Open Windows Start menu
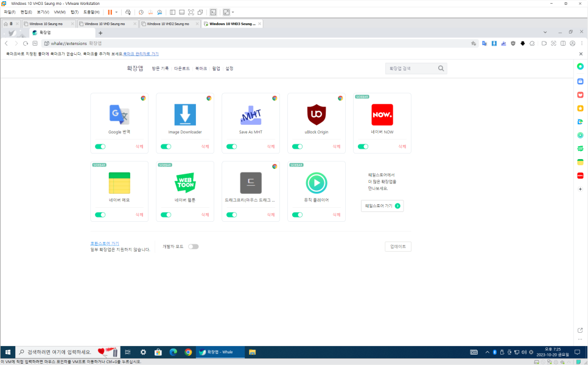Viewport: 588px width, 365px height. tap(7, 352)
